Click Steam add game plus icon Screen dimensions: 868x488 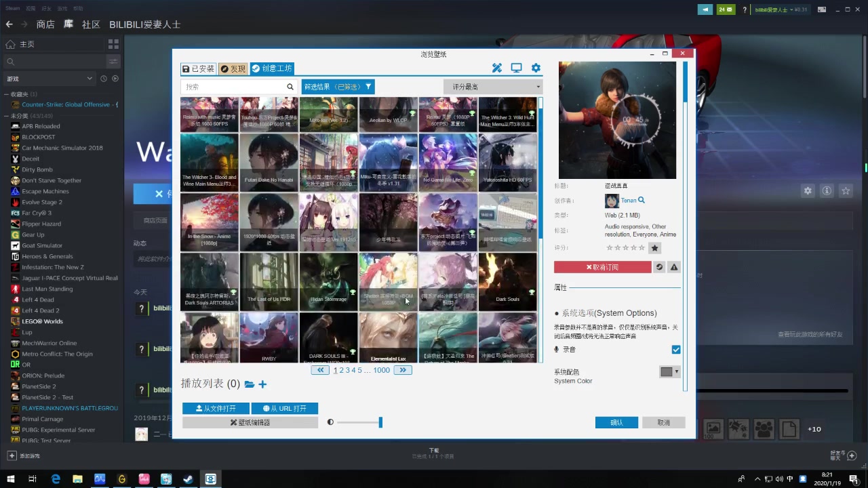tap(12, 455)
